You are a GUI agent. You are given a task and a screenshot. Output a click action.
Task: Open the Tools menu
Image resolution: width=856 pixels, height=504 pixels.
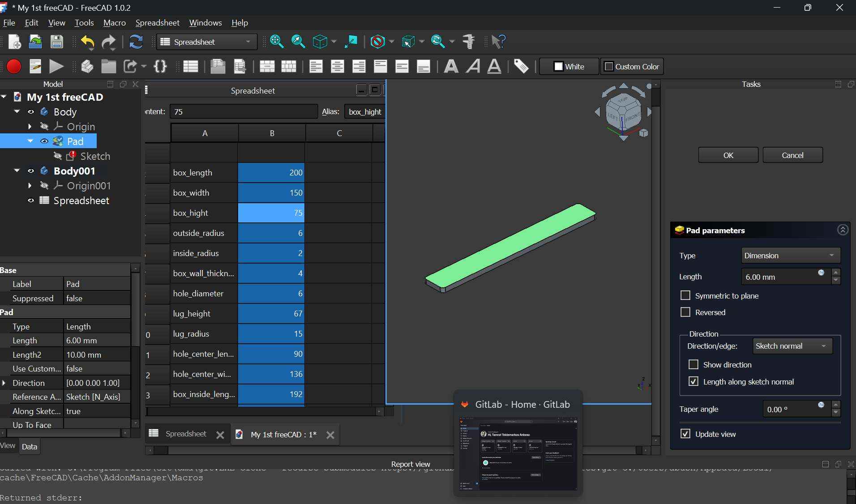(x=84, y=23)
